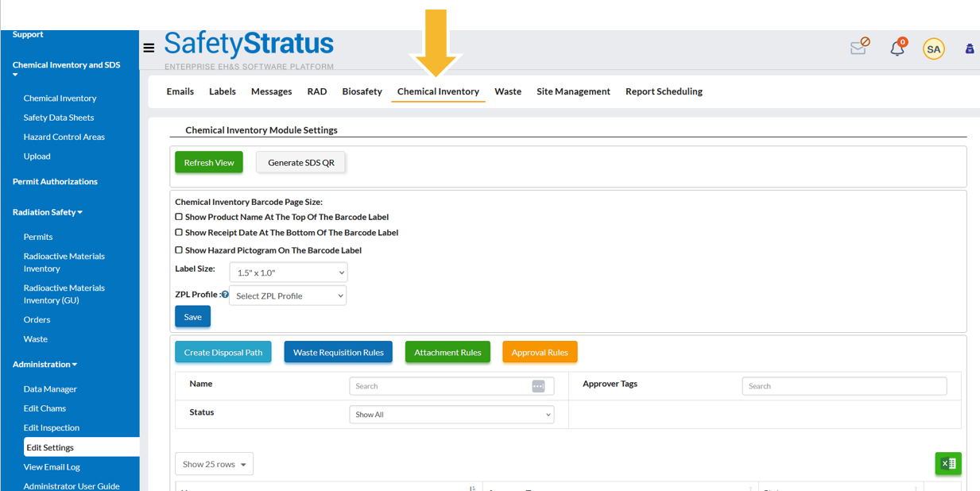Screen dimensions: 980x491
Task: Export table with green Excel icon
Action: [948, 463]
